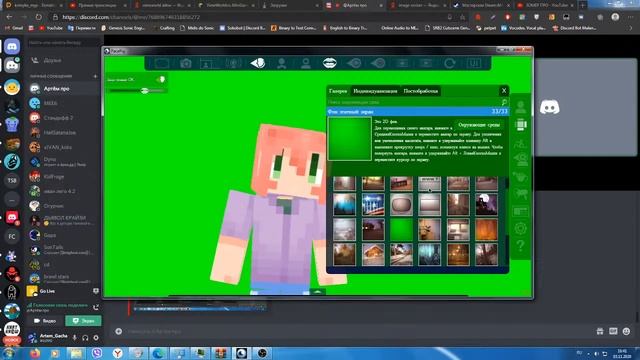Open the gift icon in message bar
This screenshot has width=640, height=360.
click(600, 331)
